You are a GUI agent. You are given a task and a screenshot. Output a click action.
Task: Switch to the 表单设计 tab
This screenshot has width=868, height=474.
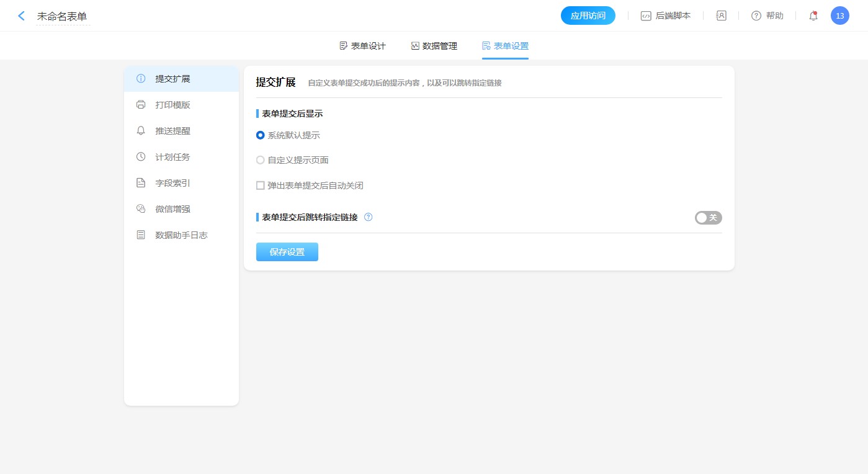(363, 46)
